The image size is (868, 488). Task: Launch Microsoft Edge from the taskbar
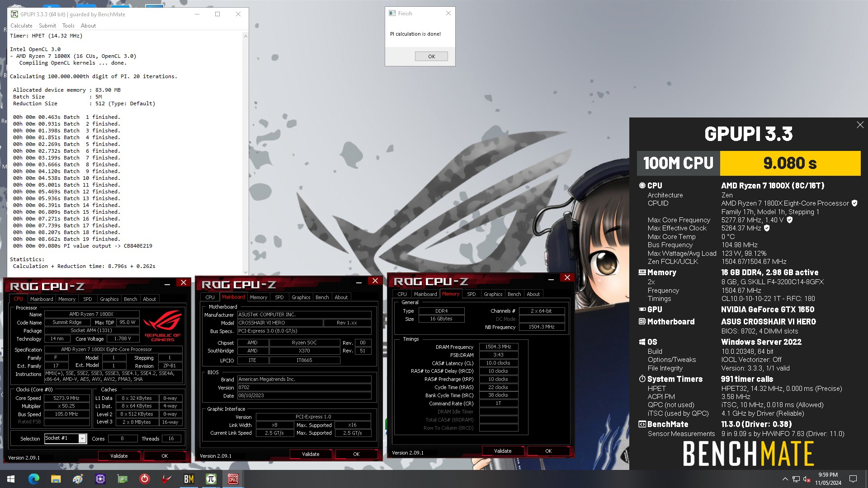tap(34, 479)
